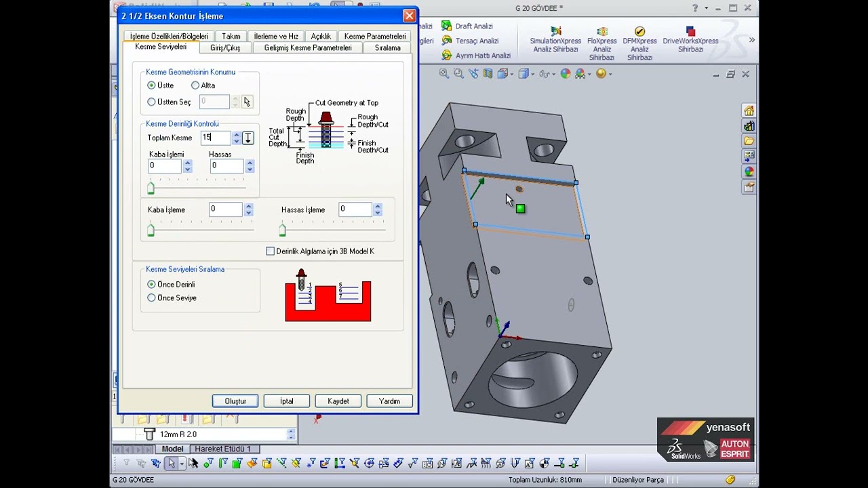Click the Oluştur button
868x488 pixels.
point(235,401)
